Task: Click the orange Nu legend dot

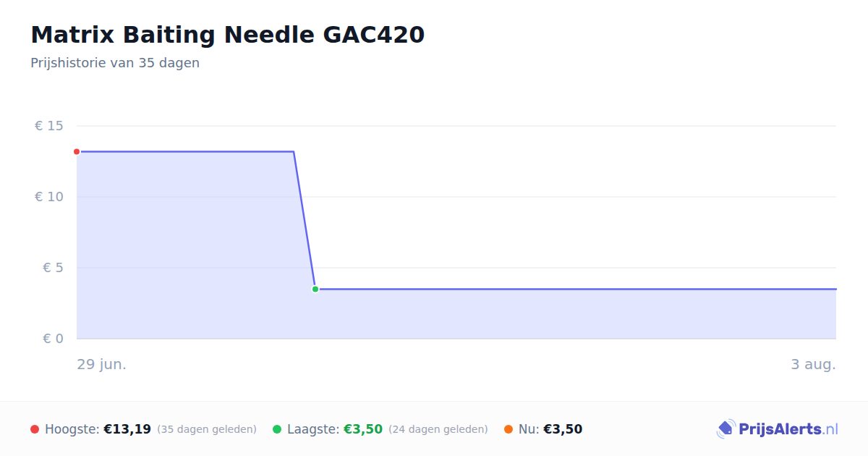Action: click(x=509, y=430)
